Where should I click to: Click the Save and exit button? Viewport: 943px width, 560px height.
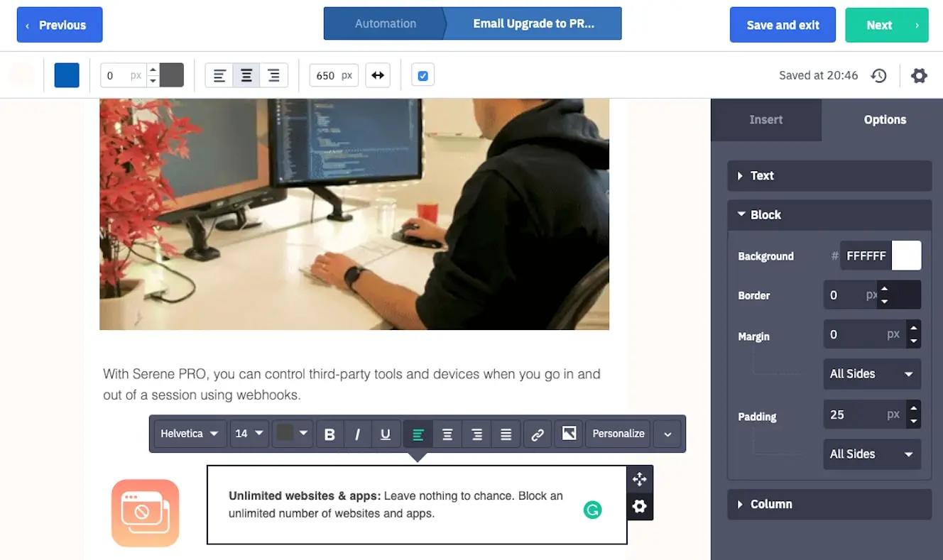click(x=783, y=24)
